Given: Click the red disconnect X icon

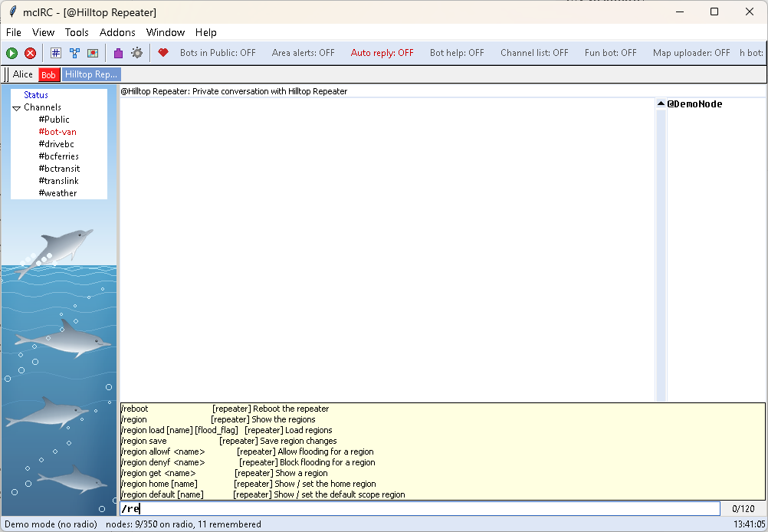Looking at the screenshot, I should click(x=31, y=53).
